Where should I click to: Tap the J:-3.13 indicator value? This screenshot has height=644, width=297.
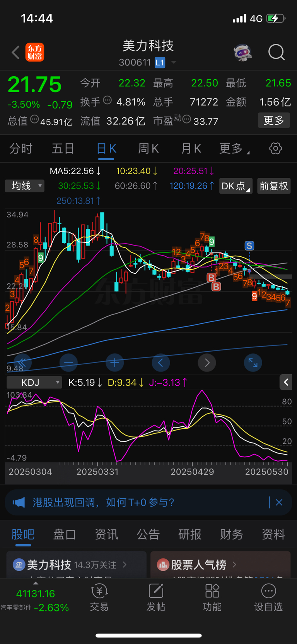pos(168,383)
